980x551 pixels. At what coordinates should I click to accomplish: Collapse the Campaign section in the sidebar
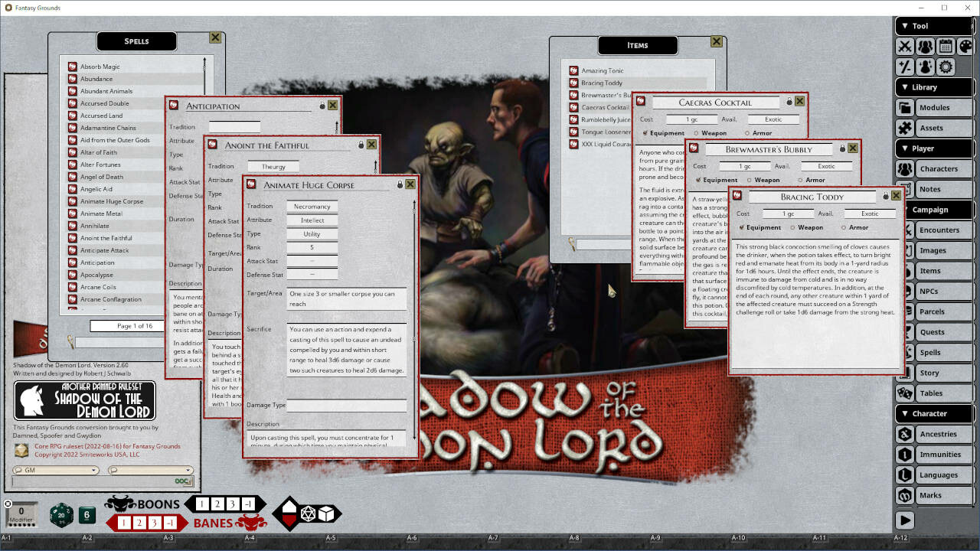coord(906,209)
